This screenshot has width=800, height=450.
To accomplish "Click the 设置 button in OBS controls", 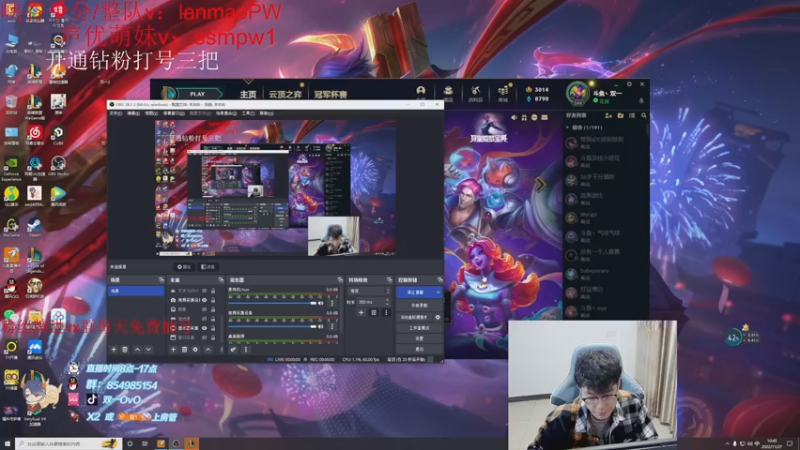I will click(419, 338).
